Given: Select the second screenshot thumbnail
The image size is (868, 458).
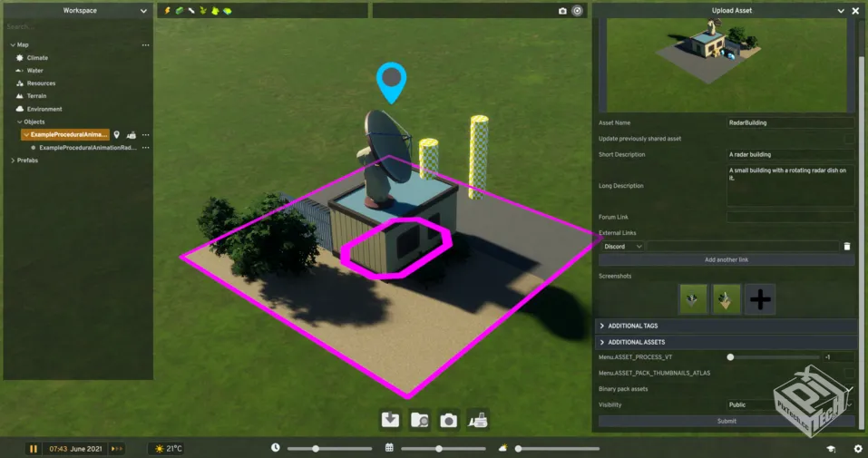Looking at the screenshot, I should [x=726, y=299].
